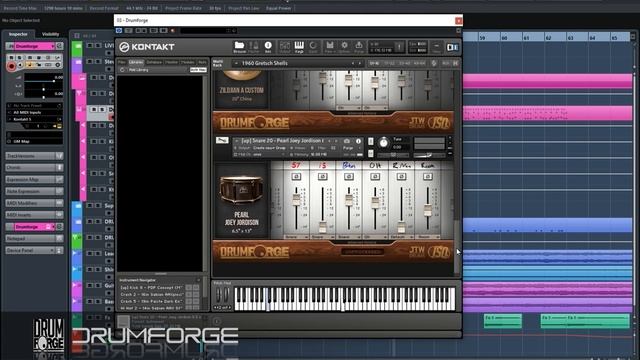Click the MIDI Inserts section icon in Inspector
640x360 pixels.
pyautogui.click(x=59, y=214)
